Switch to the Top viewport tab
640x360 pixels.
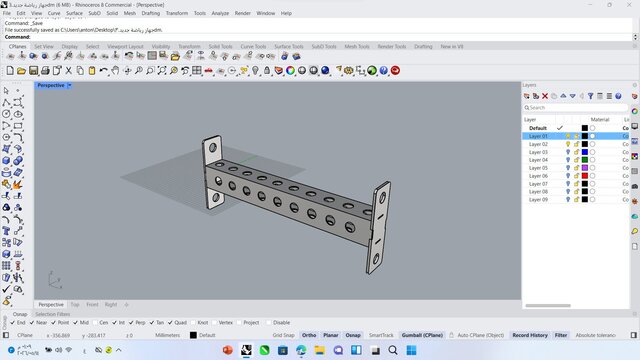pos(75,304)
